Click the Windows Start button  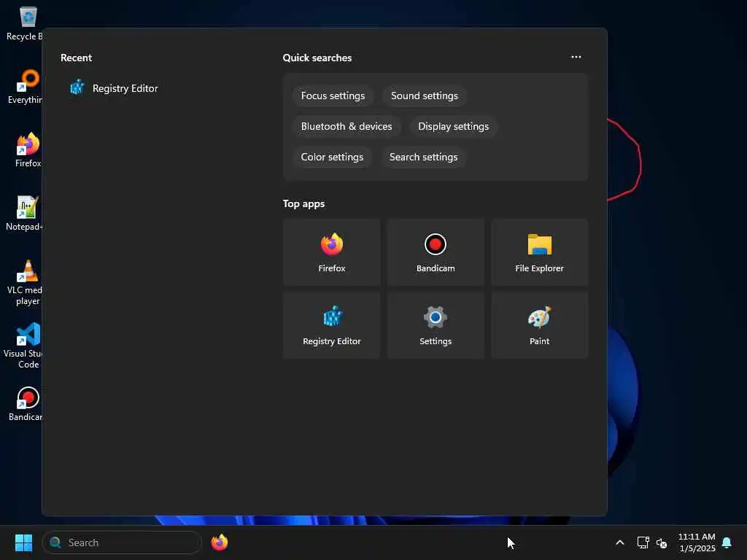[x=23, y=542]
